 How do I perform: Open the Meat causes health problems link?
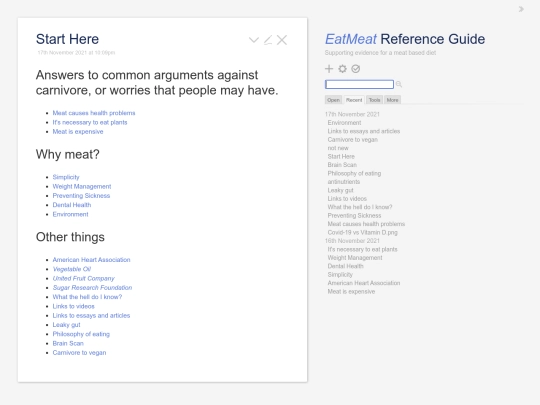click(94, 113)
